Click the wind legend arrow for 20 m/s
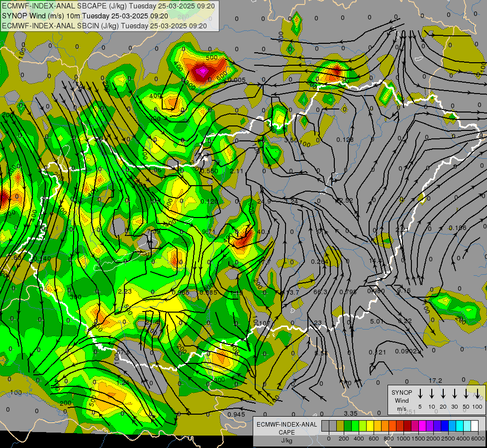Viewport: 487px width, 448px height. point(443,393)
